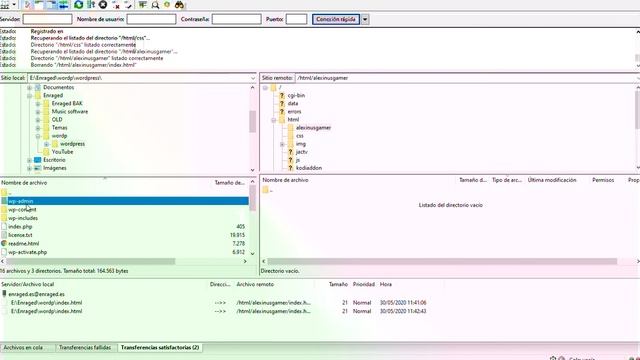
Task: Focus the Contraseña password field
Action: (236, 19)
